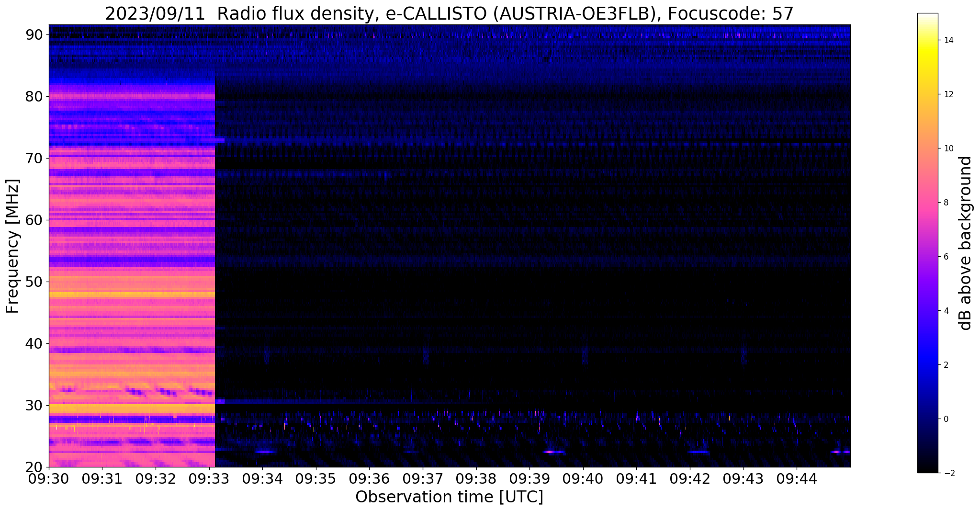The image size is (980, 511).
Task: Click the colorbar tick label 14
Action: tap(948, 40)
